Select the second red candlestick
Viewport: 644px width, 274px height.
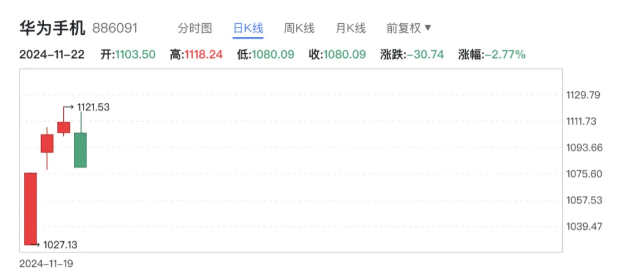coord(47,144)
